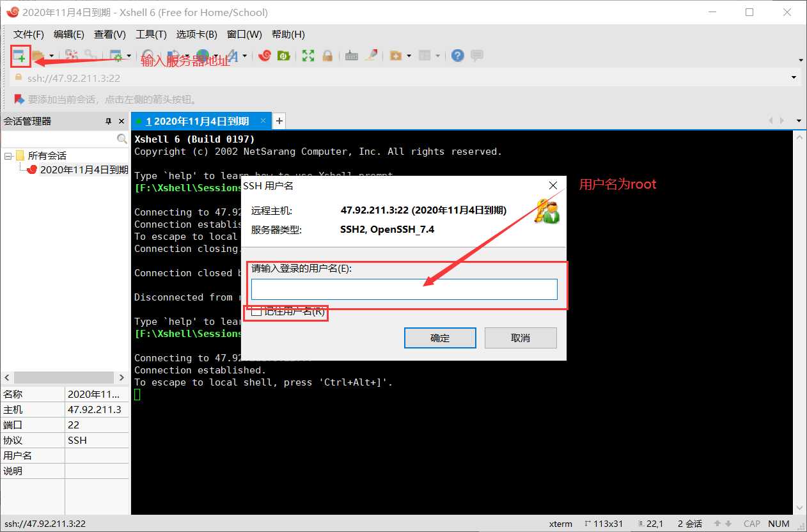Click the status bar down arrow
This screenshot has height=532, width=807.
(x=729, y=524)
